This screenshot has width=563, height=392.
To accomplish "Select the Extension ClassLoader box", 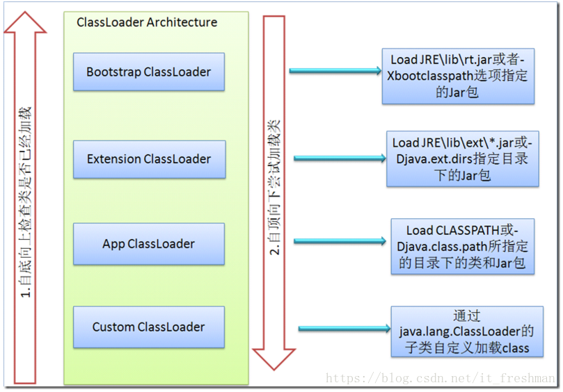I will (150, 159).
